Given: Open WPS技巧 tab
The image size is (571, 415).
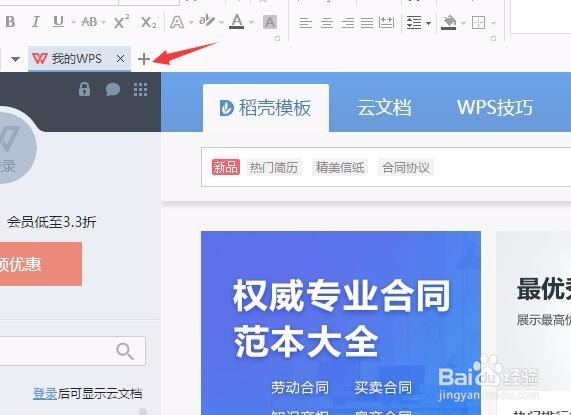Looking at the screenshot, I should point(495,108).
